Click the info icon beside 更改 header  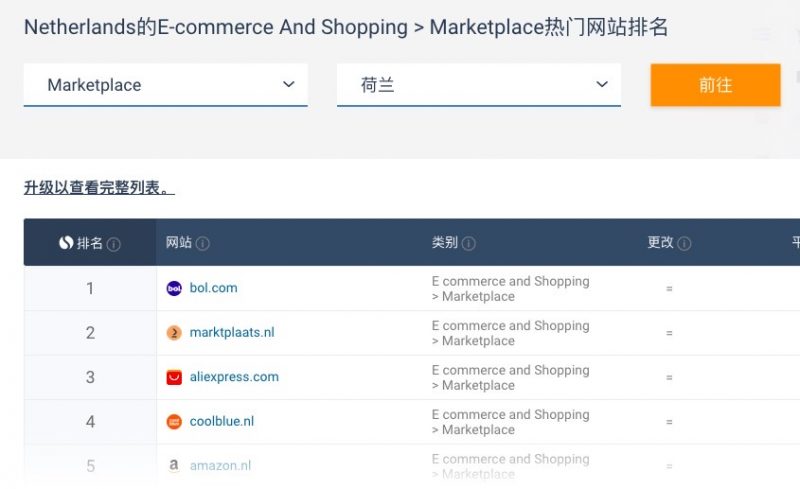tap(684, 243)
